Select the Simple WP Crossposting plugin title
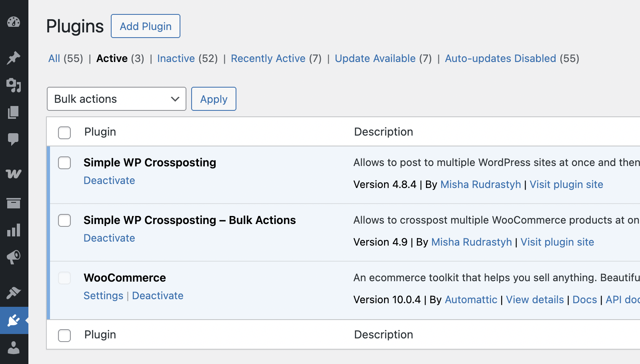The height and width of the screenshot is (364, 640). click(150, 162)
